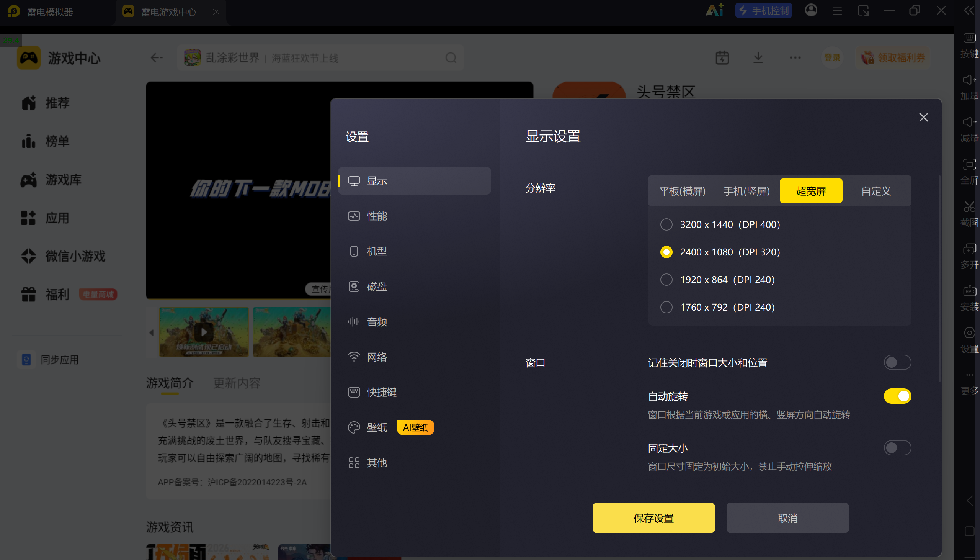Open 榜单 in the game center sidebar

pyautogui.click(x=45, y=141)
